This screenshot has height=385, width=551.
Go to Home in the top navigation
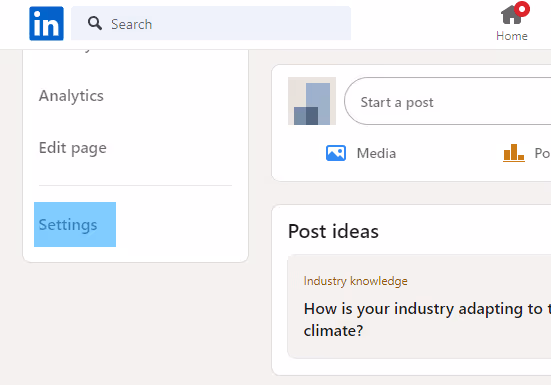(512, 22)
